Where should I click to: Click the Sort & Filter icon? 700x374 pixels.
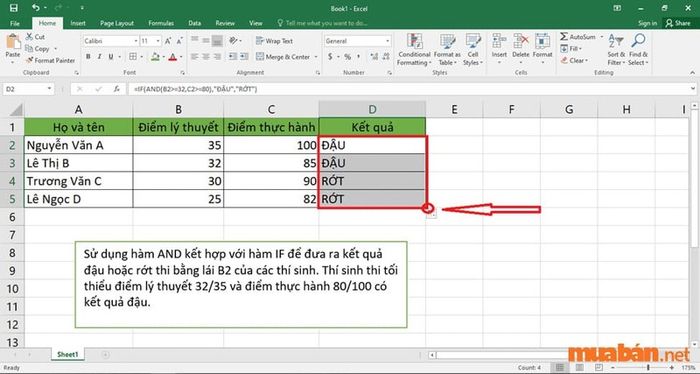pos(616,41)
